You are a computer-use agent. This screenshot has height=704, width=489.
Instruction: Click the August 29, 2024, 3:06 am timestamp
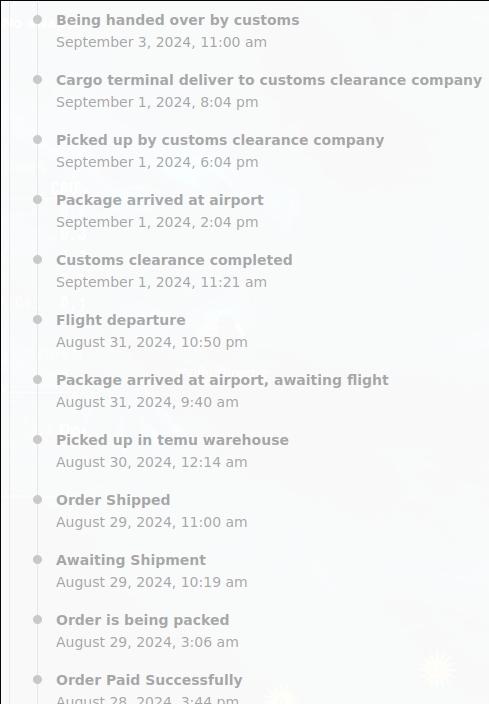click(147, 642)
